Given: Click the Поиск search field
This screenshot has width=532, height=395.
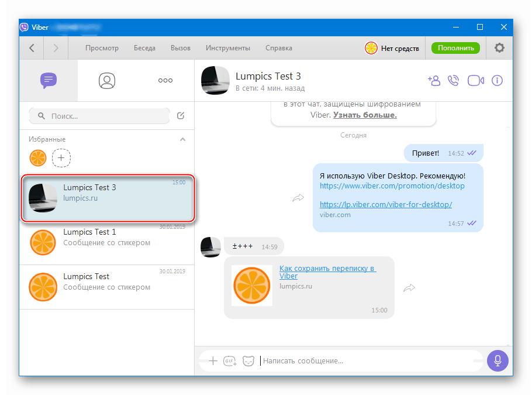Looking at the screenshot, I should click(x=99, y=116).
